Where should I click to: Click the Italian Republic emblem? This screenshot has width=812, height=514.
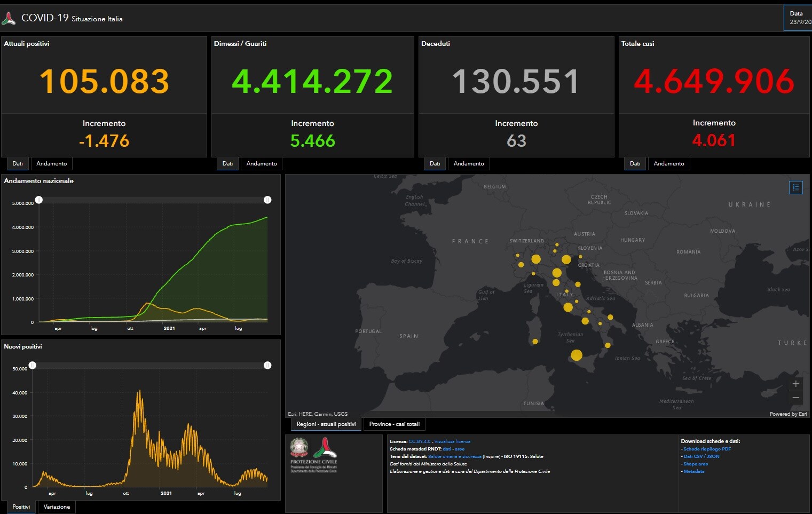299,447
